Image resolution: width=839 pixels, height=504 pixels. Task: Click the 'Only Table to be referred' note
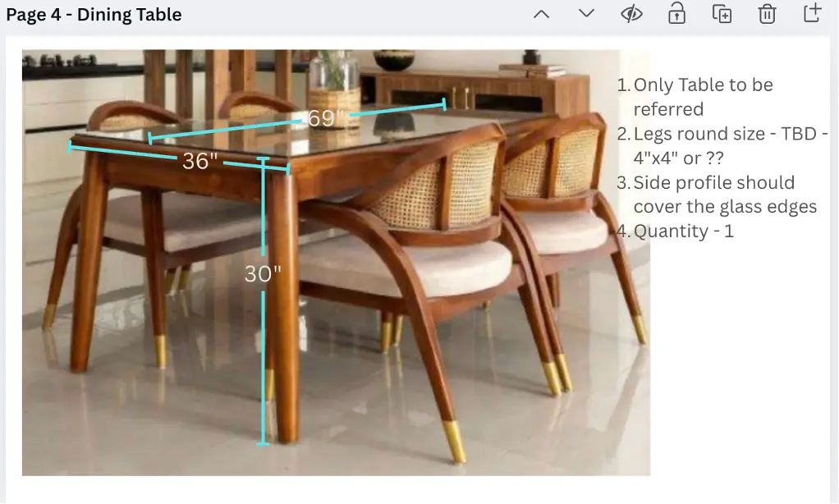pyautogui.click(x=702, y=96)
